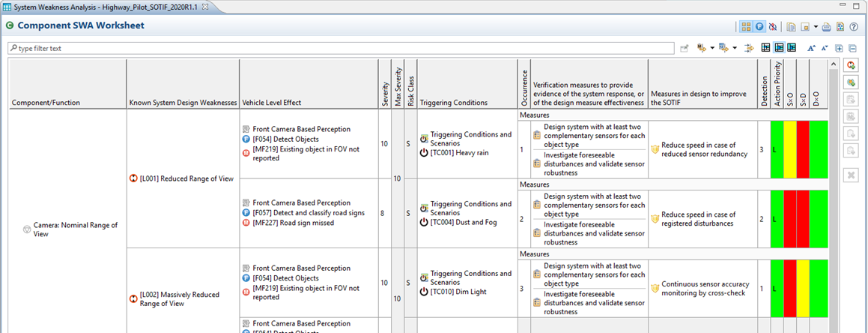Click the print worksheet icon
The height and width of the screenshot is (333, 868).
[826, 26]
